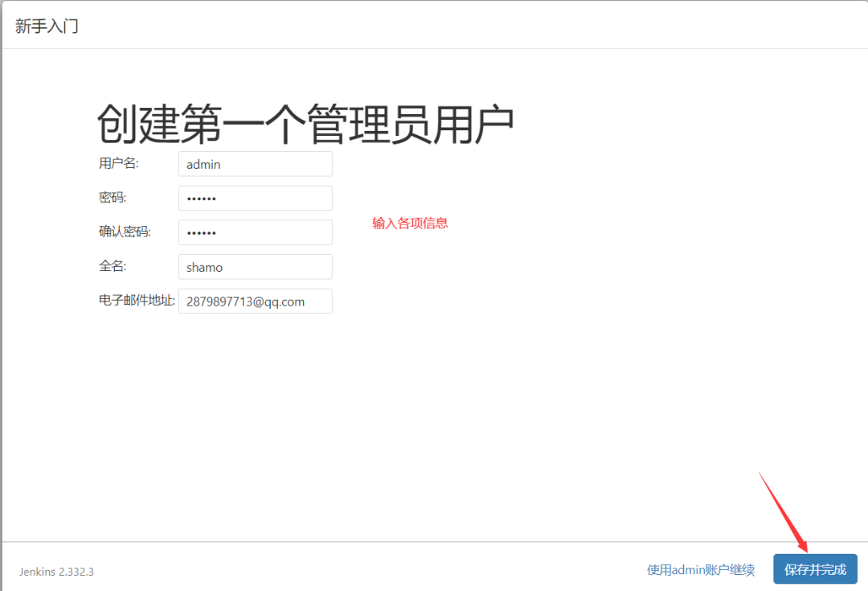Click the 确认密码 confirmation field

pyautogui.click(x=255, y=232)
